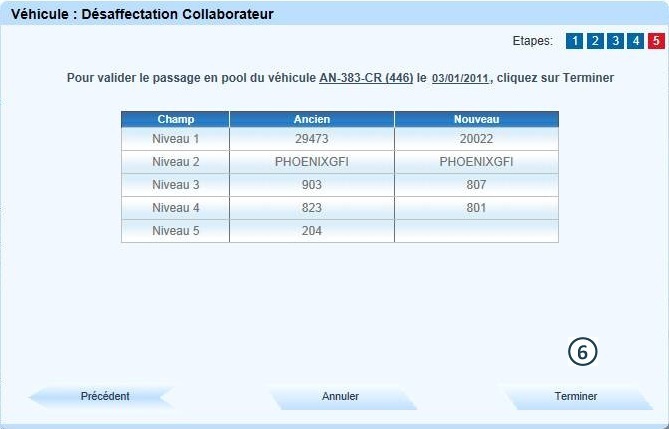The width and height of the screenshot is (669, 429).
Task: Click the Ancien column header
Action: click(x=312, y=119)
